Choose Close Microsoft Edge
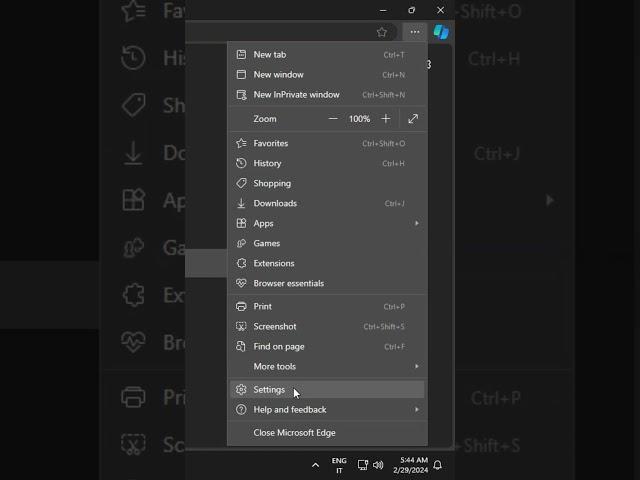This screenshot has height=480, width=640. point(294,433)
